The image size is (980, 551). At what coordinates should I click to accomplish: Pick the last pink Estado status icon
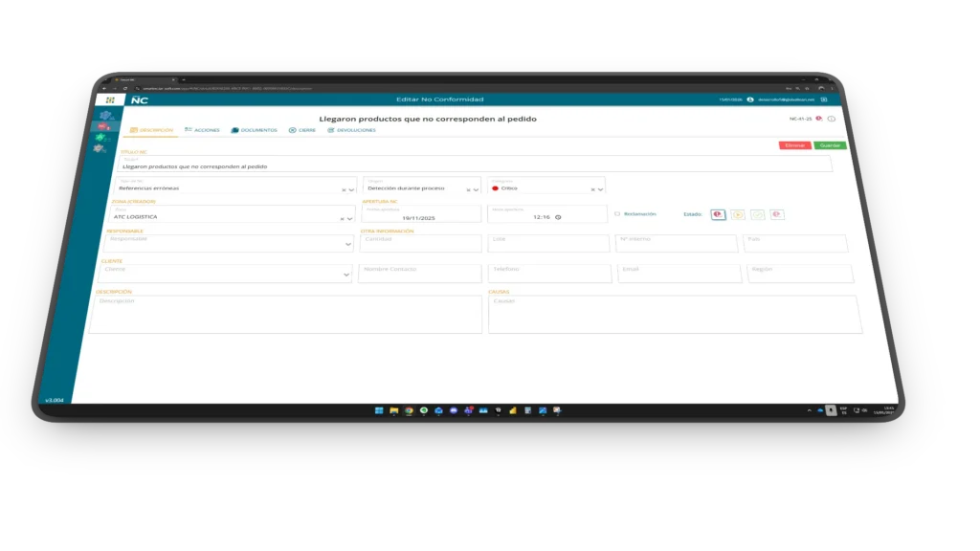click(x=777, y=214)
